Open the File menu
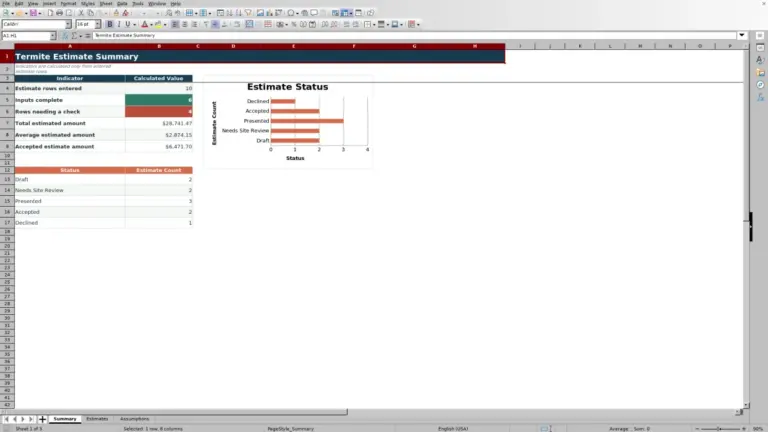Screen dimensions: 768x432 coord(6,3)
